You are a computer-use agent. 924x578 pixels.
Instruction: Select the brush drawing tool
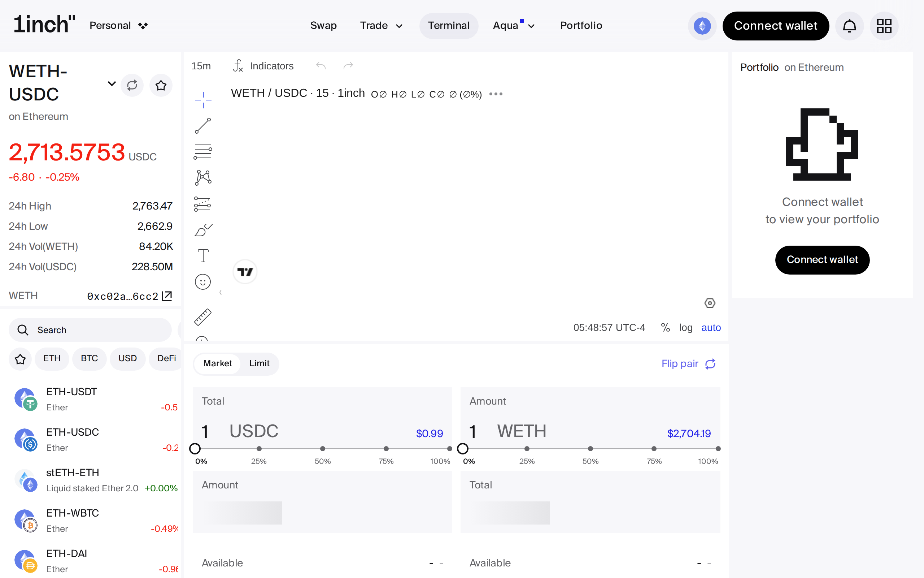[203, 230]
